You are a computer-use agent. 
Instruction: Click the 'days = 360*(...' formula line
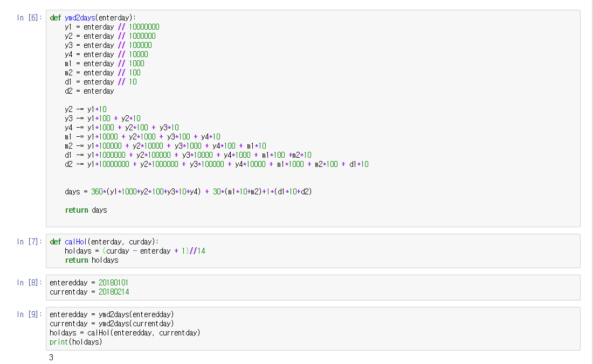click(x=188, y=192)
